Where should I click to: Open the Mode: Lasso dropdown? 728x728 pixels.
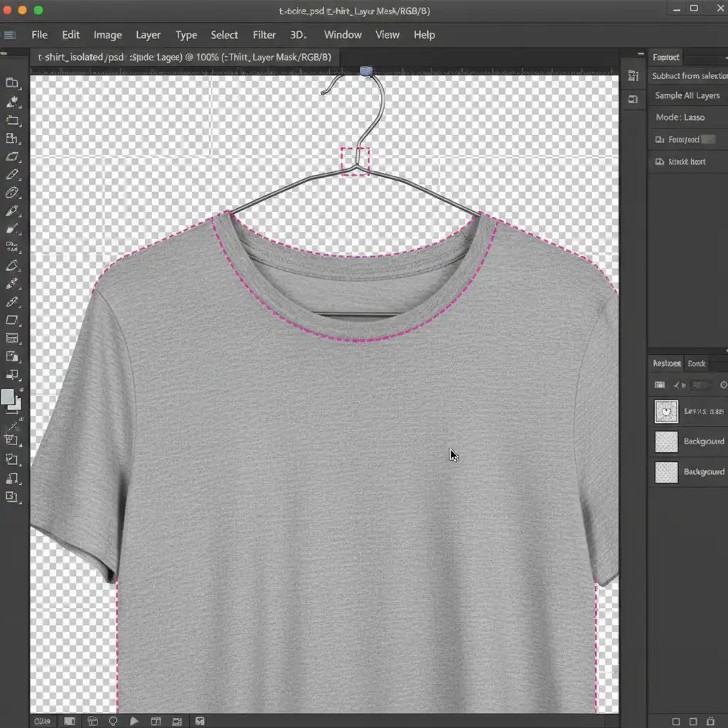(680, 117)
